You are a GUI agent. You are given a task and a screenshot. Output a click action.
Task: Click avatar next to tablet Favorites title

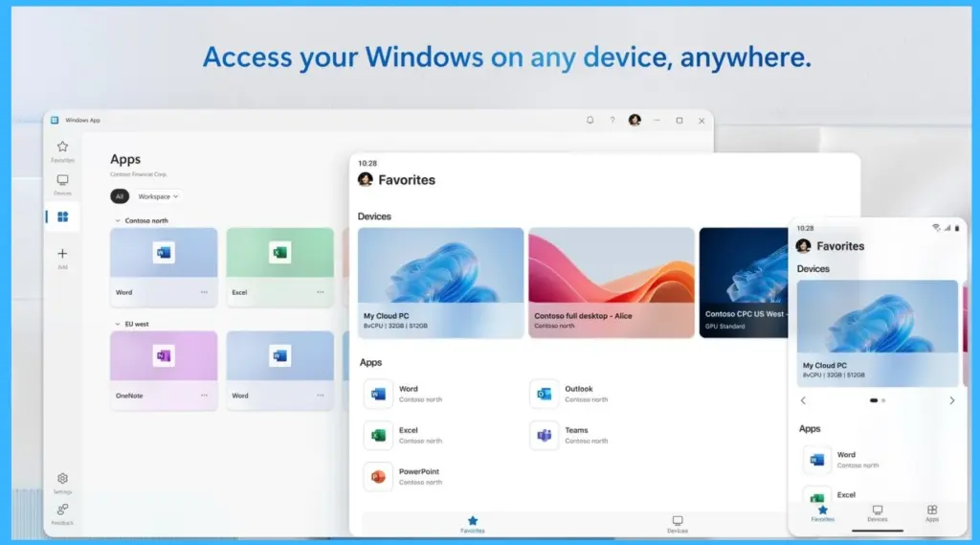(366, 179)
